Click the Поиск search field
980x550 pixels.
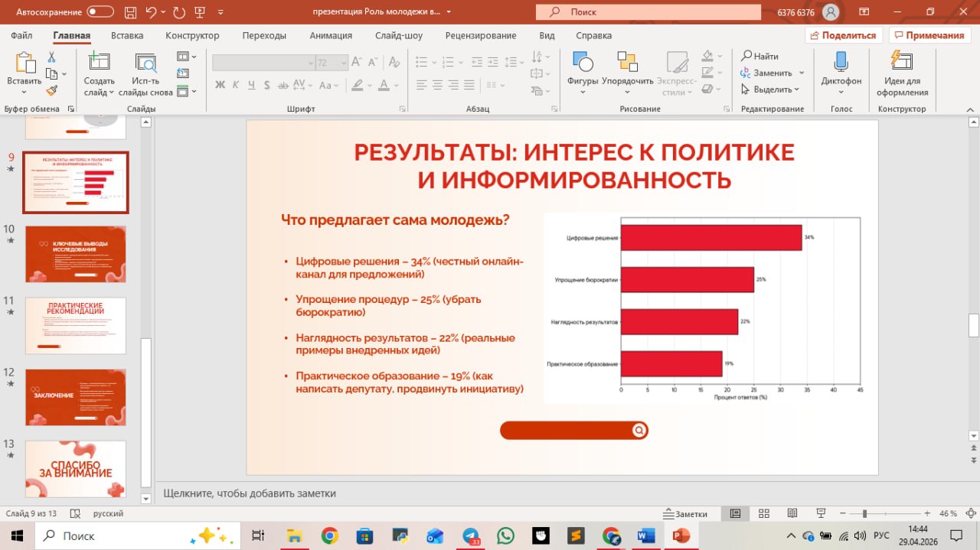(650, 12)
